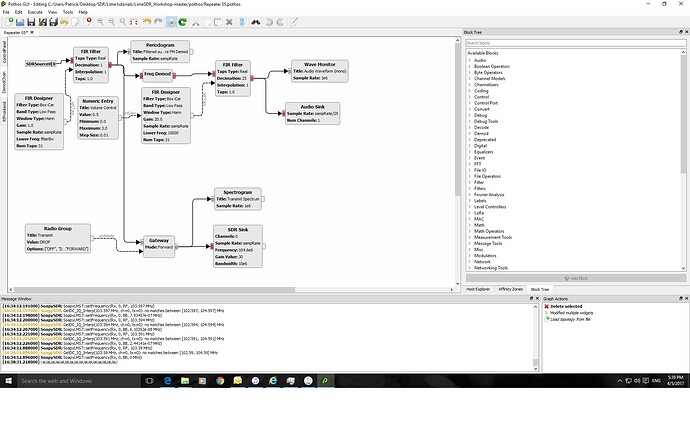
Task: Click the green Activate topology icon
Action: tap(172, 21)
